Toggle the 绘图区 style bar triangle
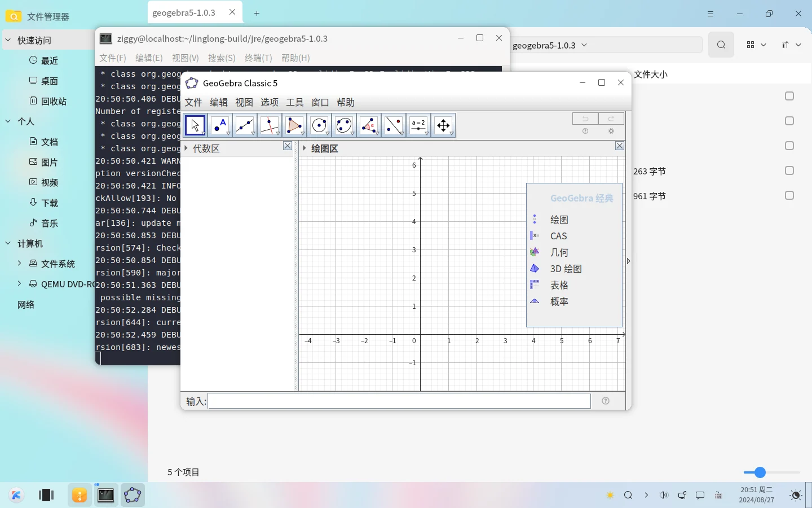This screenshot has width=812, height=508. coord(304,148)
